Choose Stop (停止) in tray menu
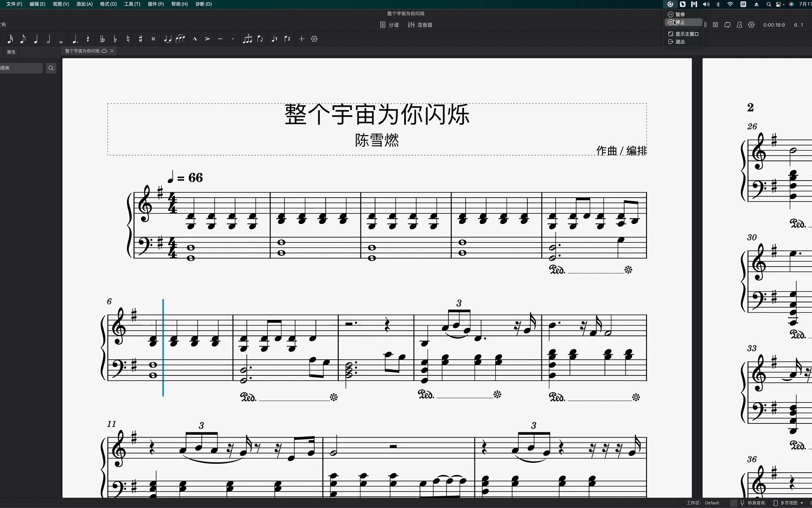The height and width of the screenshot is (508, 812). pos(683,23)
